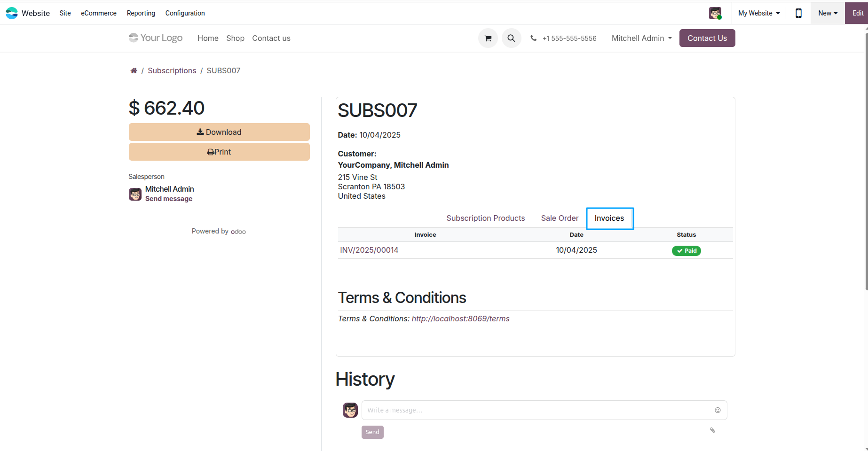Open the emoji picker in message box

(x=718, y=410)
